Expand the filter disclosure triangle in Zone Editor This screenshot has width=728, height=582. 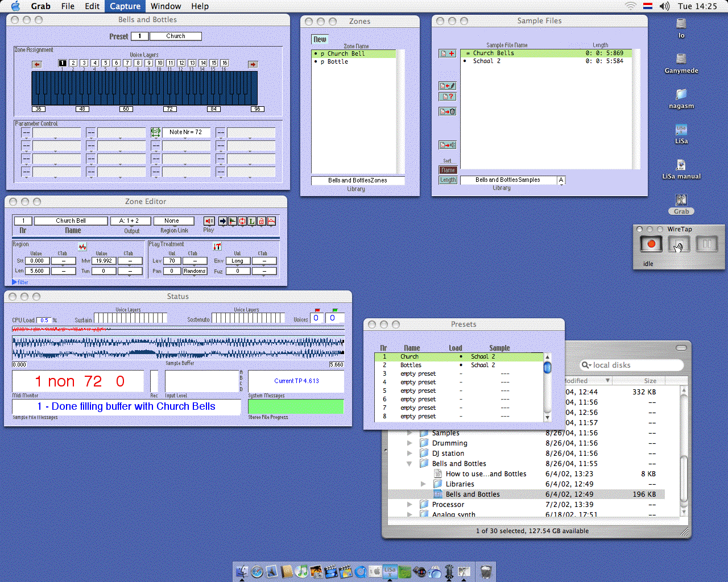(15, 282)
